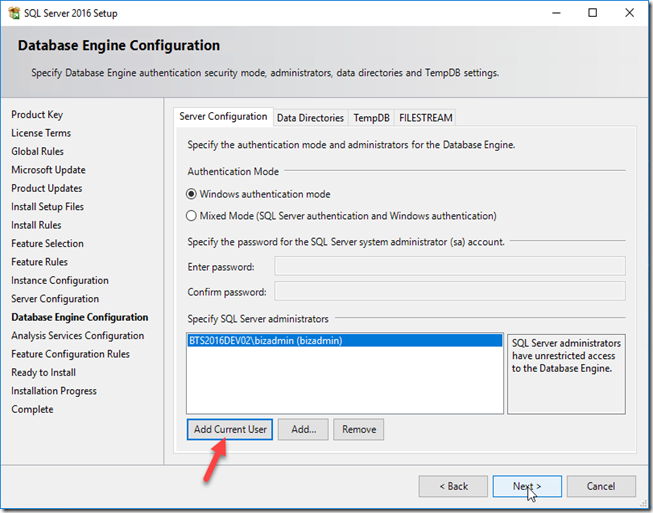Click Feature Configuration Rules step
The width and height of the screenshot is (653, 513).
pos(70,354)
